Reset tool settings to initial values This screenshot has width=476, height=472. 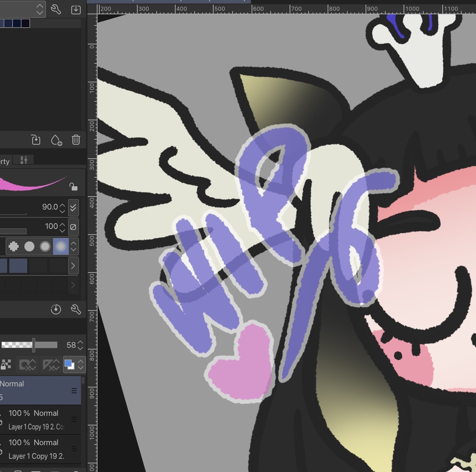tap(56, 309)
